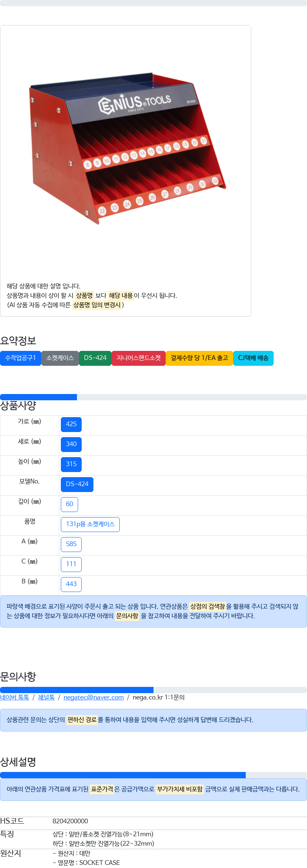Select the 131p용 소켓케이스 option

pos(90,524)
